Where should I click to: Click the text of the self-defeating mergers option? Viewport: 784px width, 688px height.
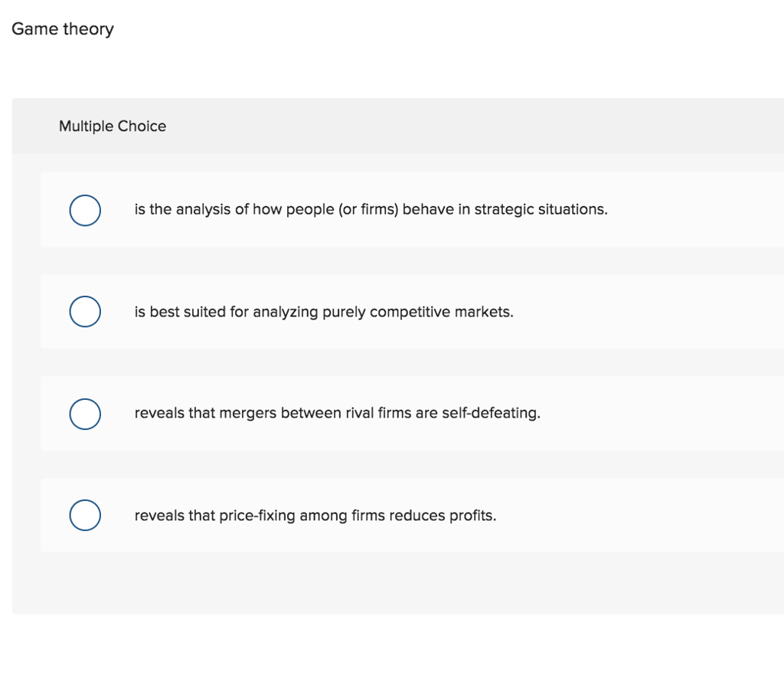point(337,413)
